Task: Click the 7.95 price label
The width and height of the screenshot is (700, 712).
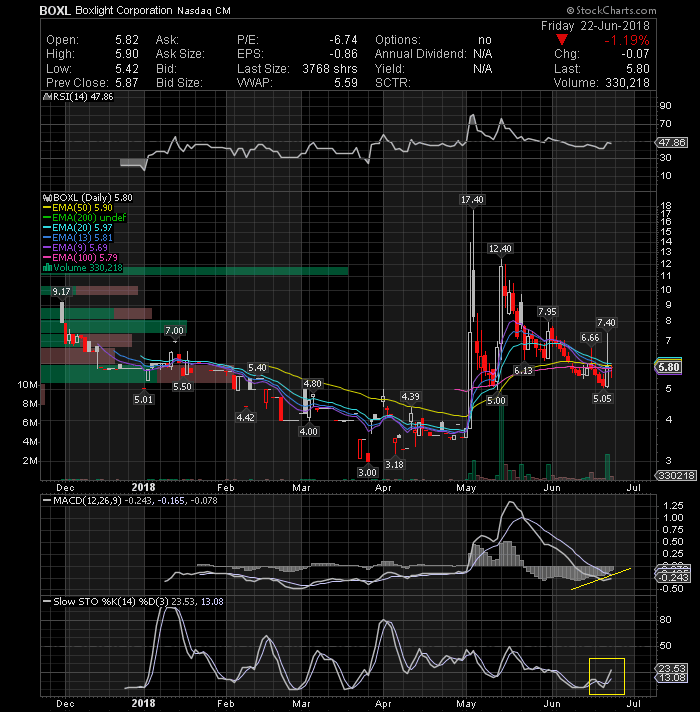Action: coord(547,312)
